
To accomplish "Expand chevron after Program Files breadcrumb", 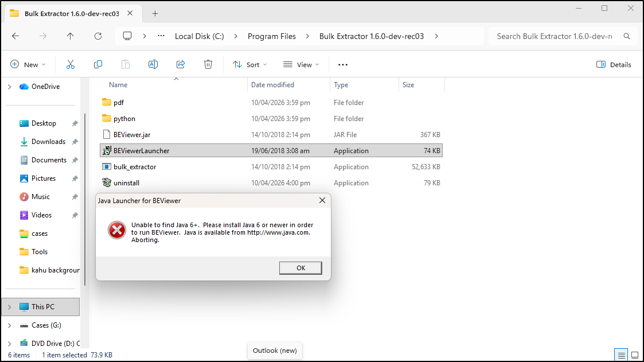I will coord(307,36).
